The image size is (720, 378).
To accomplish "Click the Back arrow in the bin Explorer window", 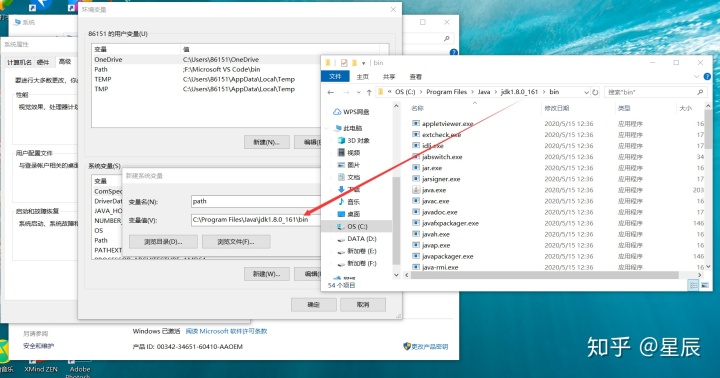I will [331, 92].
